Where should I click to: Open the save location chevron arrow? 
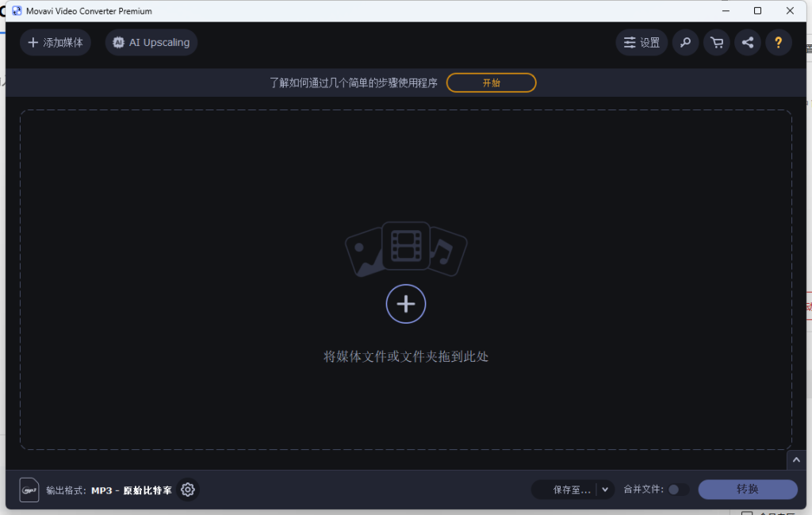pyautogui.click(x=605, y=490)
